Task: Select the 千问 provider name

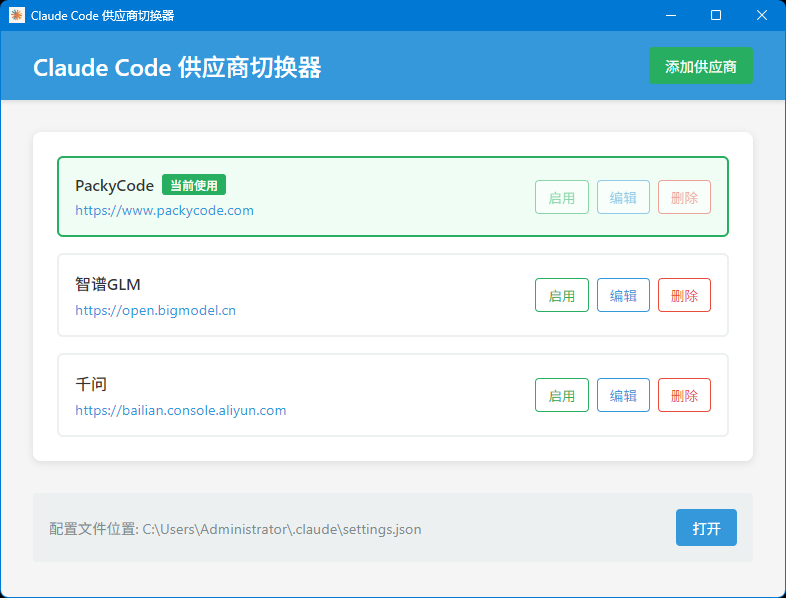Action: (x=91, y=384)
